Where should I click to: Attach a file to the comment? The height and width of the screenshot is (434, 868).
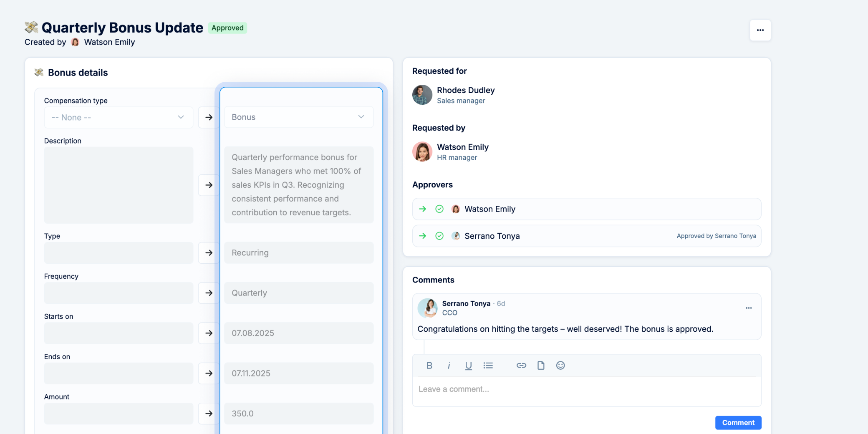click(x=541, y=366)
